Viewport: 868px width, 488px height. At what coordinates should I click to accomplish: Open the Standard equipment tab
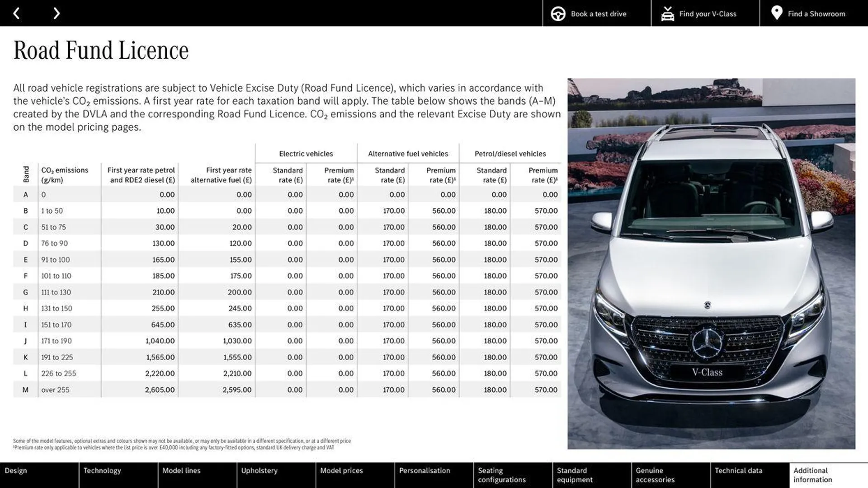[592, 475]
